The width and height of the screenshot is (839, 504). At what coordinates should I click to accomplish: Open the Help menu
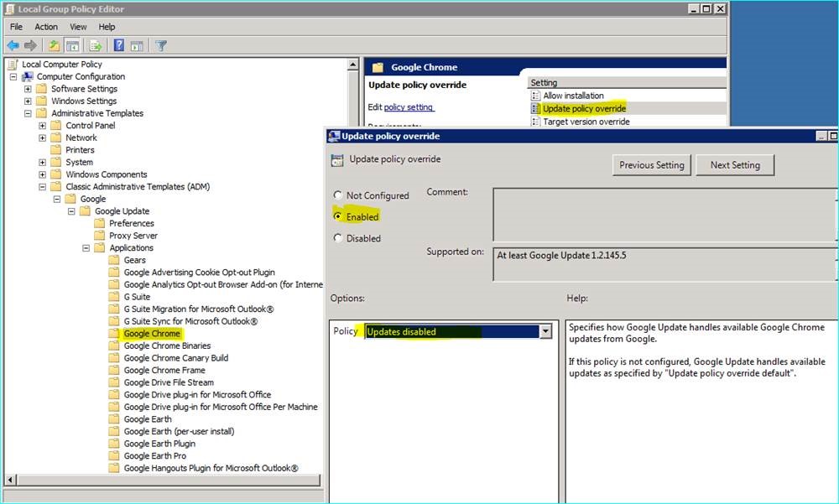point(107,27)
